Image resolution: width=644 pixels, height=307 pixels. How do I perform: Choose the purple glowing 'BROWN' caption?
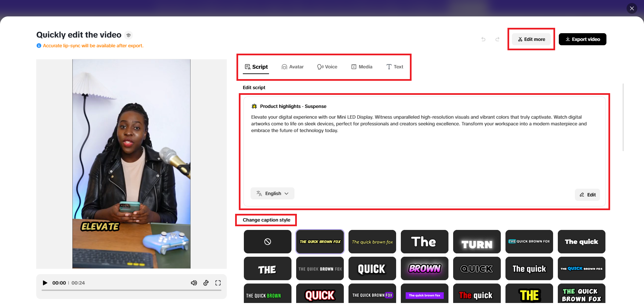click(x=425, y=268)
